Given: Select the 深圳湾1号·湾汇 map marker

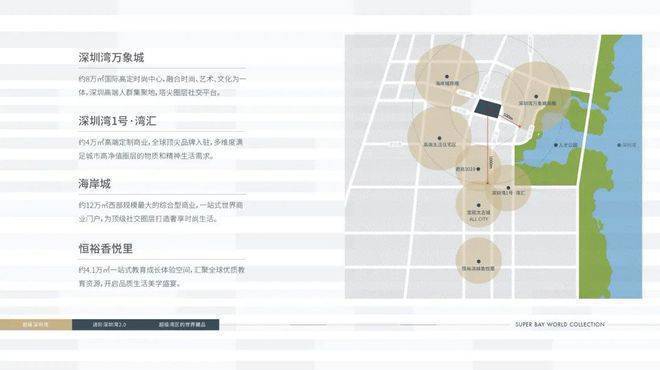Looking at the screenshot, I should pos(508,188).
